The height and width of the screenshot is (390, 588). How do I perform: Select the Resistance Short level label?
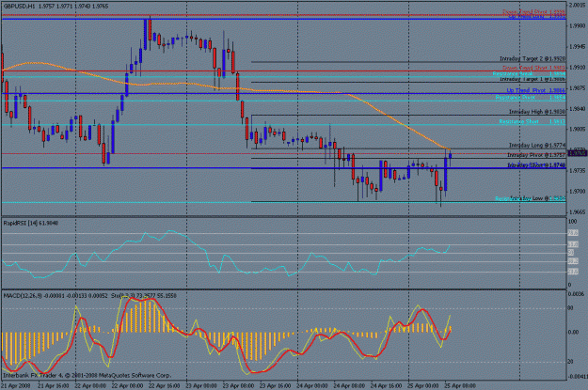coord(532,122)
